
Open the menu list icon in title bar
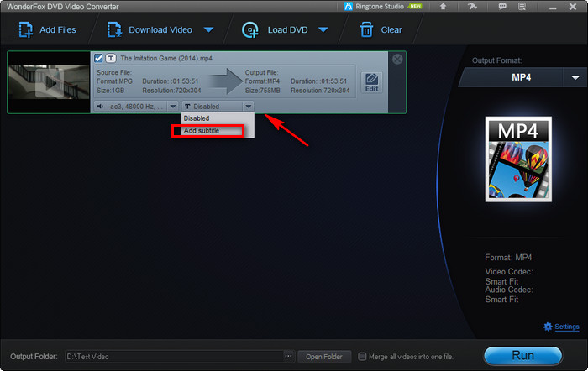pos(522,7)
